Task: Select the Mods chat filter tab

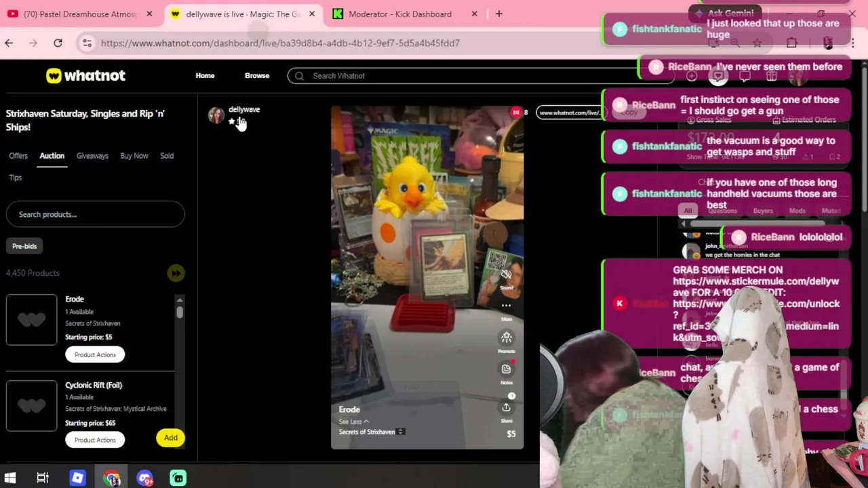Action: [x=797, y=211]
